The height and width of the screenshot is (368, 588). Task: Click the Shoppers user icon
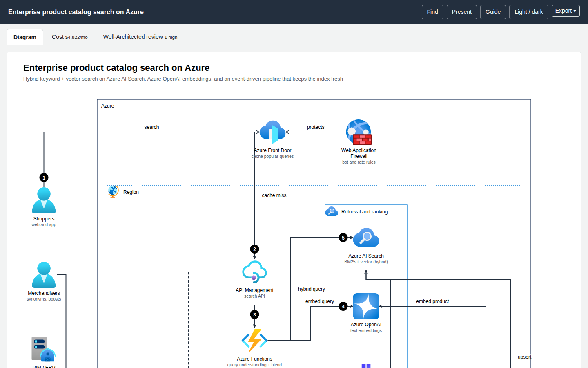44,200
